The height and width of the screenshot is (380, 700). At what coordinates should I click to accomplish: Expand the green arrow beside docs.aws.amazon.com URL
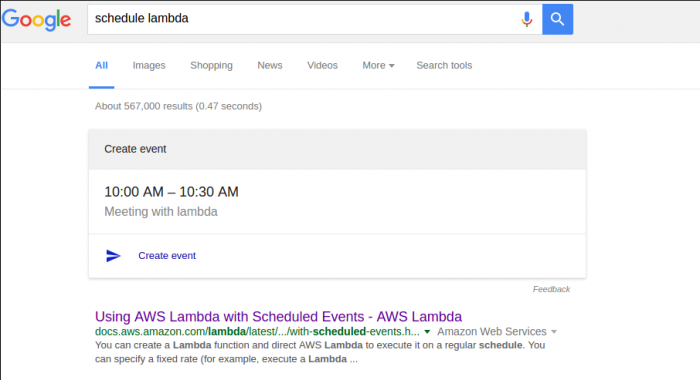[427, 332]
